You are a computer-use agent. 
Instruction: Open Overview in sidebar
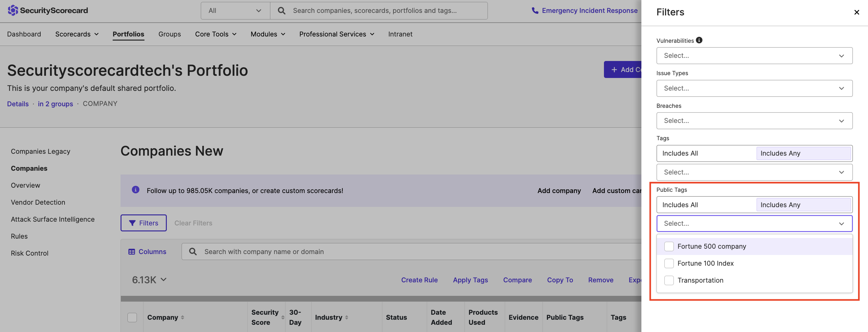tap(25, 185)
